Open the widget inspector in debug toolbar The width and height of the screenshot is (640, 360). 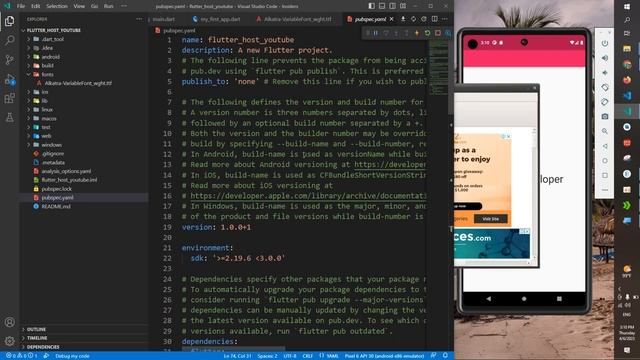pos(448,33)
